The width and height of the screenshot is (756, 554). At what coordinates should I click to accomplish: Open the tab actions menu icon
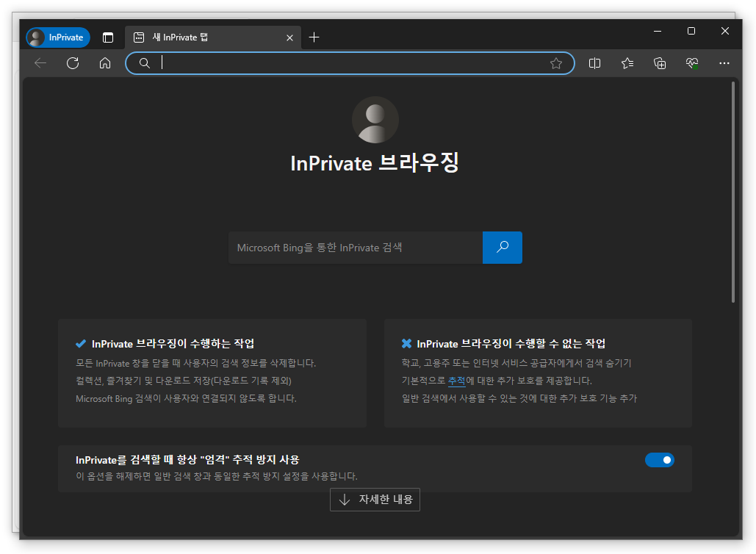(x=108, y=37)
